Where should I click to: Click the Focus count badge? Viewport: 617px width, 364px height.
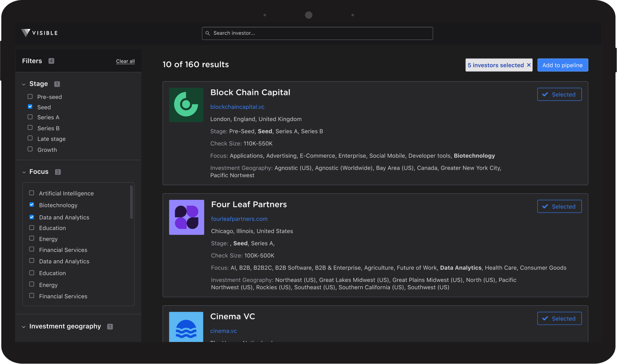click(x=58, y=172)
